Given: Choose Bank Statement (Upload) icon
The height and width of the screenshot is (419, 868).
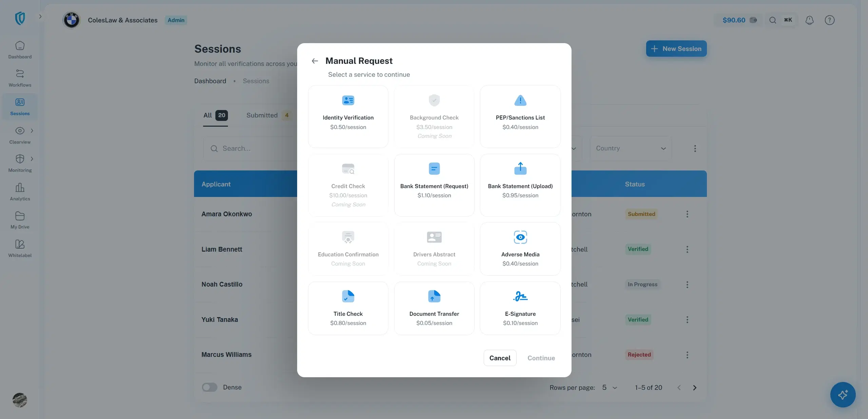Looking at the screenshot, I should point(520,168).
